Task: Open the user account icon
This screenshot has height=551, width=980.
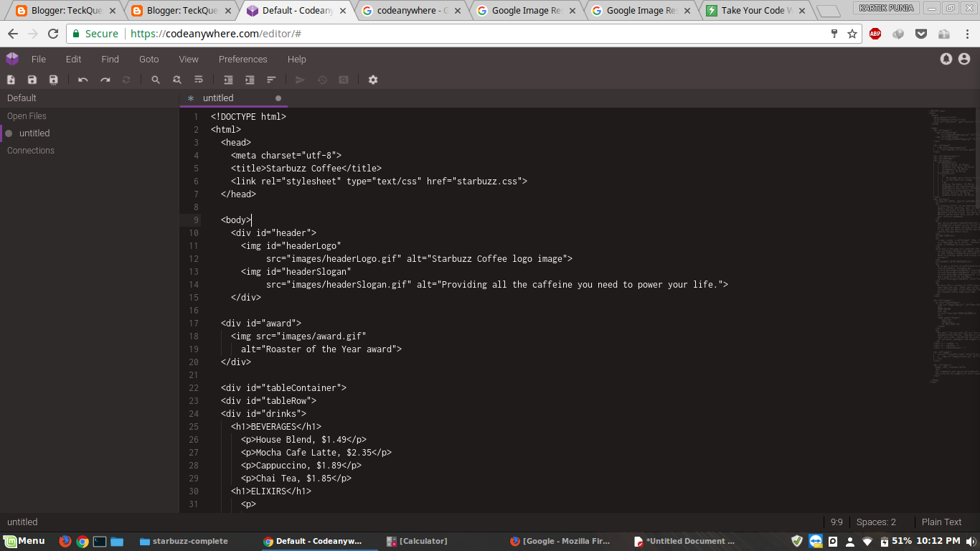Action: coord(964,59)
